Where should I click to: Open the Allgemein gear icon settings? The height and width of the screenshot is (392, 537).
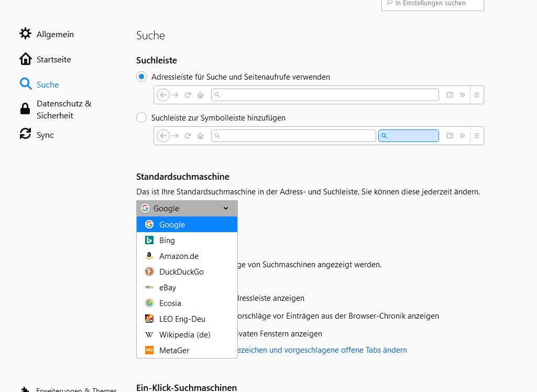25,34
